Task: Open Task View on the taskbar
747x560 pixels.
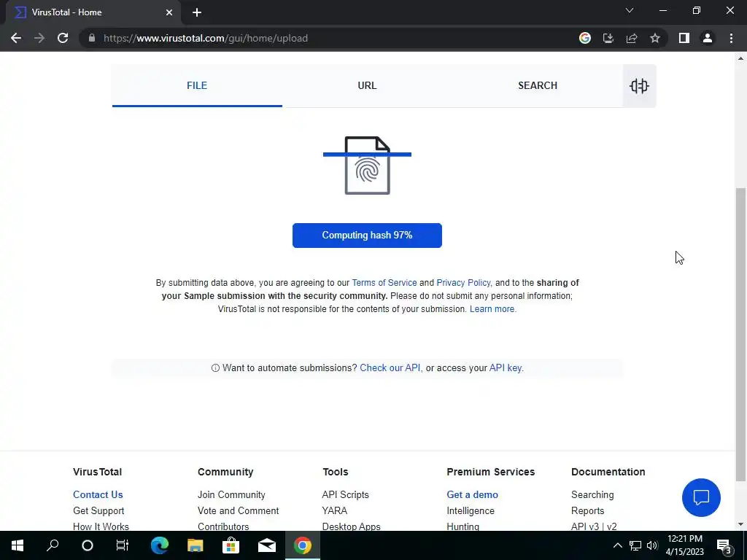Action: pos(123,545)
